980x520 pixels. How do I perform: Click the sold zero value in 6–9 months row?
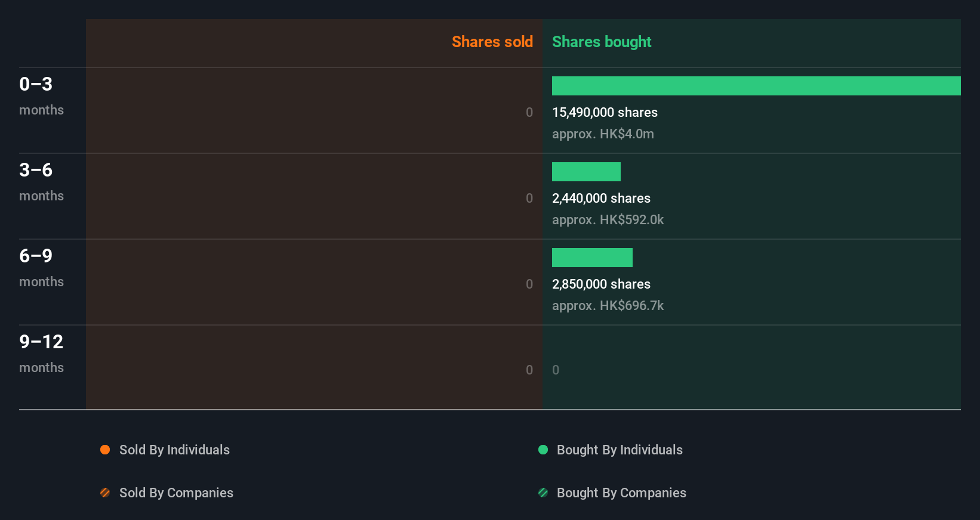(x=529, y=284)
